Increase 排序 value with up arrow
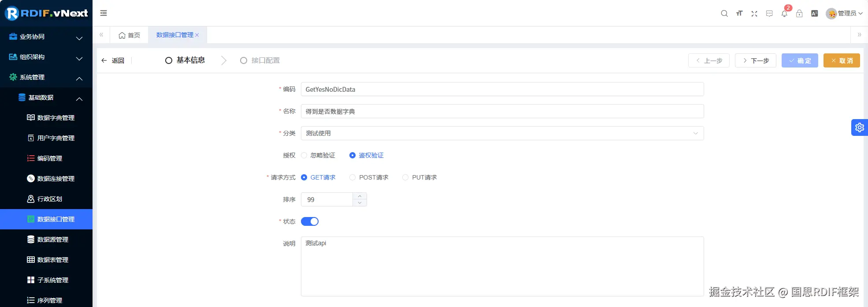Screen dimensions: 868x307 pyautogui.click(x=360, y=196)
